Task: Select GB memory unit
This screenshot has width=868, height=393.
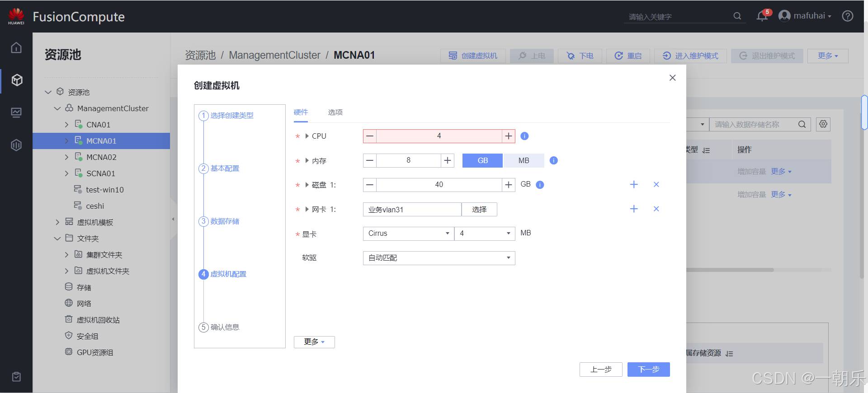Action: tap(482, 160)
